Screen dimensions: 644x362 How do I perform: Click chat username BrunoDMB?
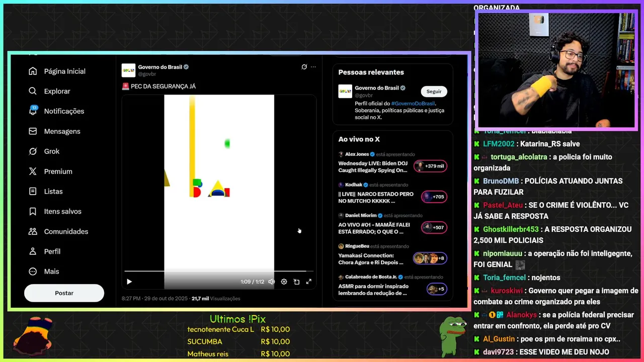pyautogui.click(x=501, y=181)
